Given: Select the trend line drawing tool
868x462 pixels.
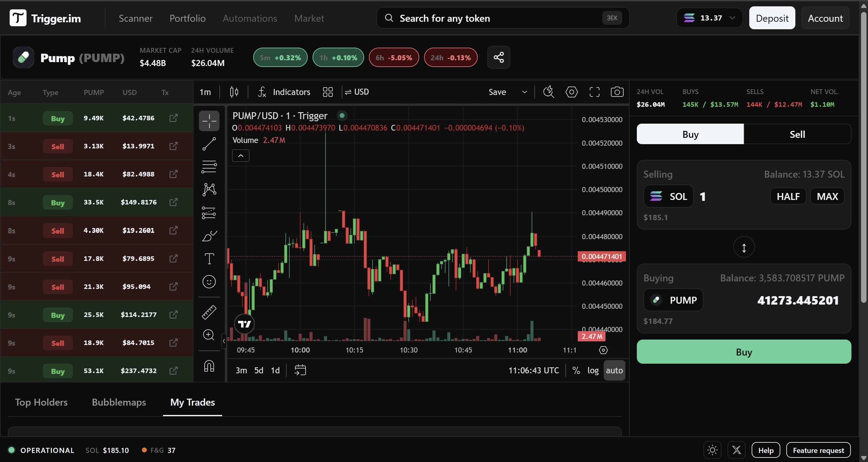Looking at the screenshot, I should pos(209,144).
